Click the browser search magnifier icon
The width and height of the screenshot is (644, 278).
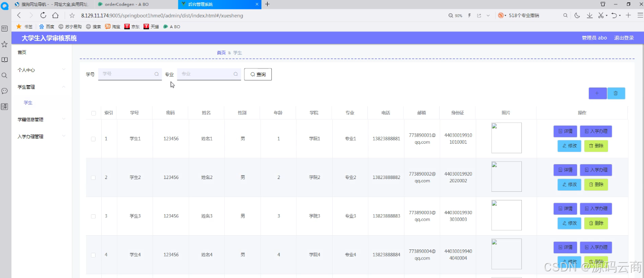point(565,15)
